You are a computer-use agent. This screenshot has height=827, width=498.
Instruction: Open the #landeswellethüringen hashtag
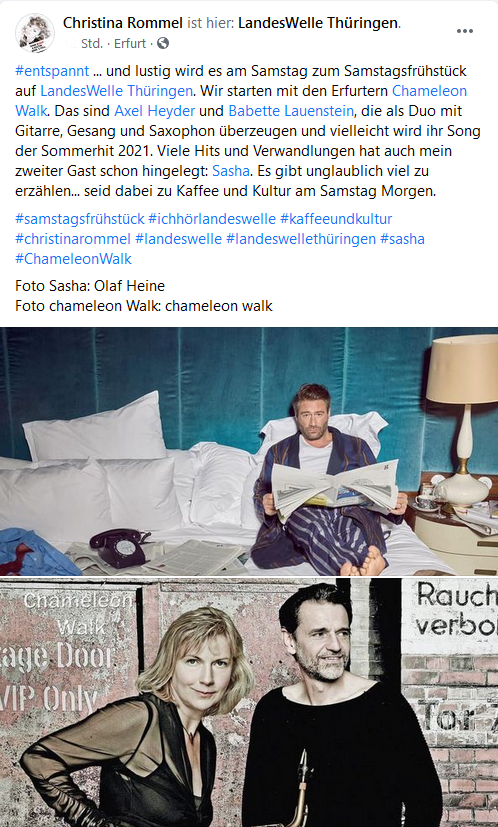click(x=301, y=238)
